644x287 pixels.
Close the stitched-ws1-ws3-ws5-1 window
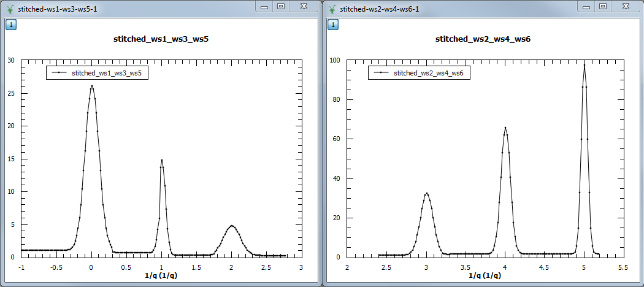click(304, 6)
